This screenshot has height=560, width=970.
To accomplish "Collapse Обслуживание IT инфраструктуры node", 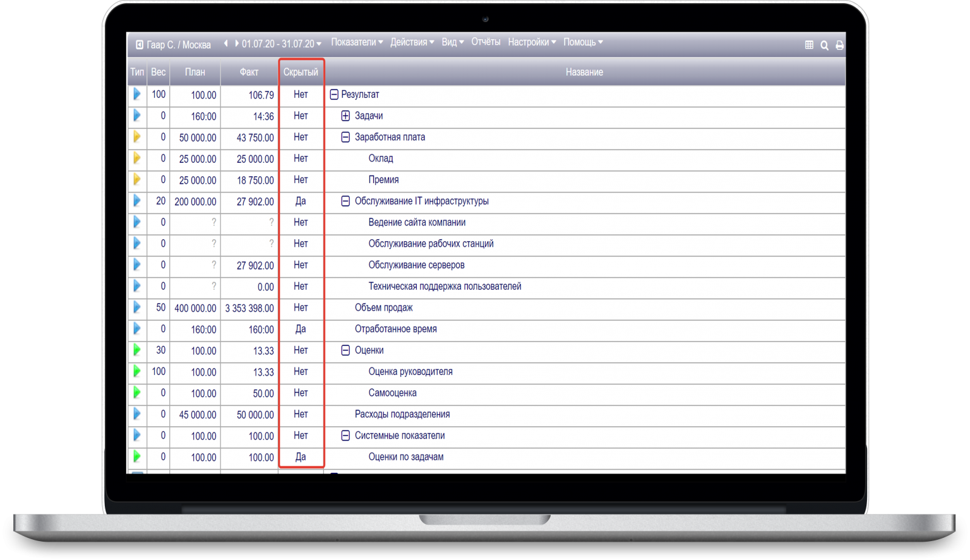I will pos(345,201).
